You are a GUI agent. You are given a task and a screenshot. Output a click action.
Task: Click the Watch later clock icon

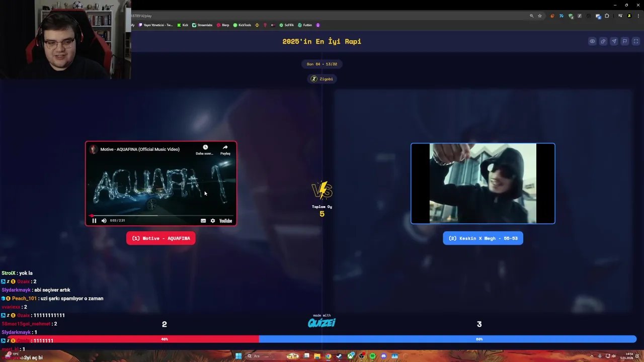[x=205, y=147]
